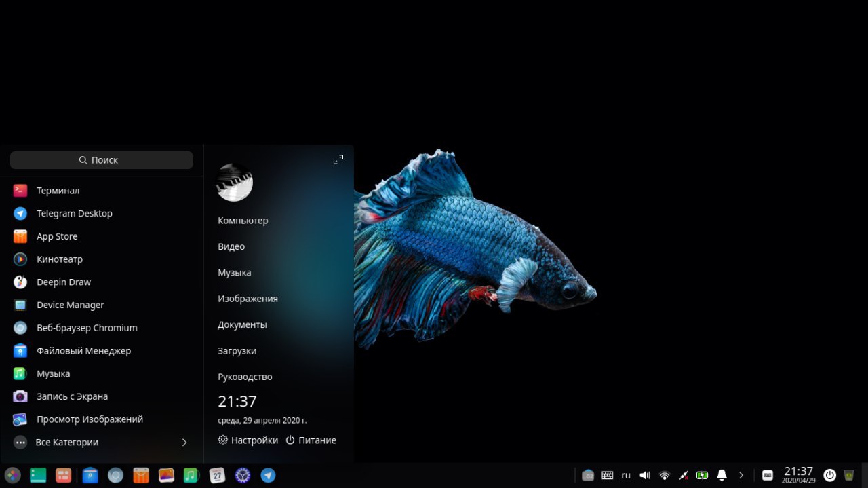Click the 21:37 clock in launcher

[237, 401]
